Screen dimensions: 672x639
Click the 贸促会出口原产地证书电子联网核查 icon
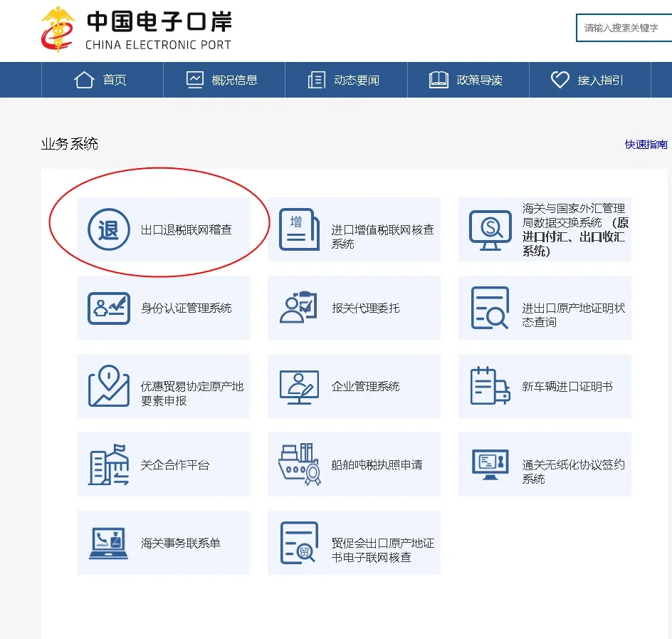pos(299,542)
